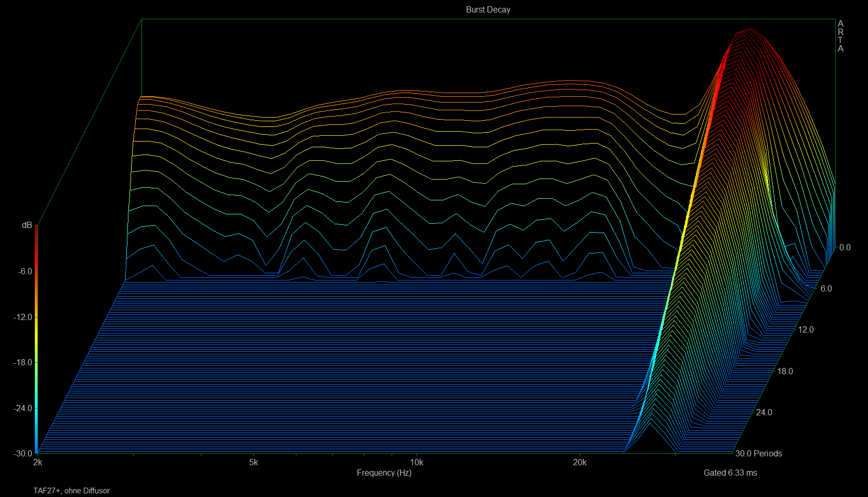The image size is (868, 497).
Task: Click the vertical ARTA logo text
Action: tap(840, 36)
